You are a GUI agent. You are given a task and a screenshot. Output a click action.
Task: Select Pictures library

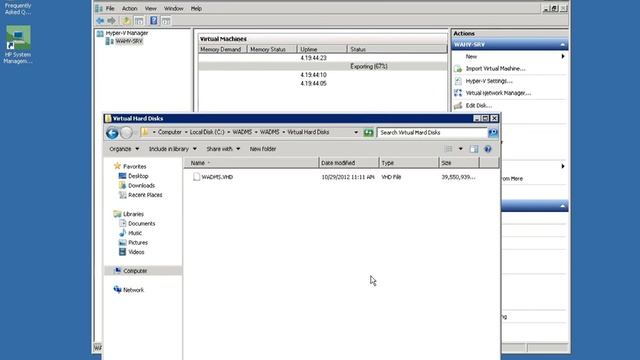click(138, 242)
